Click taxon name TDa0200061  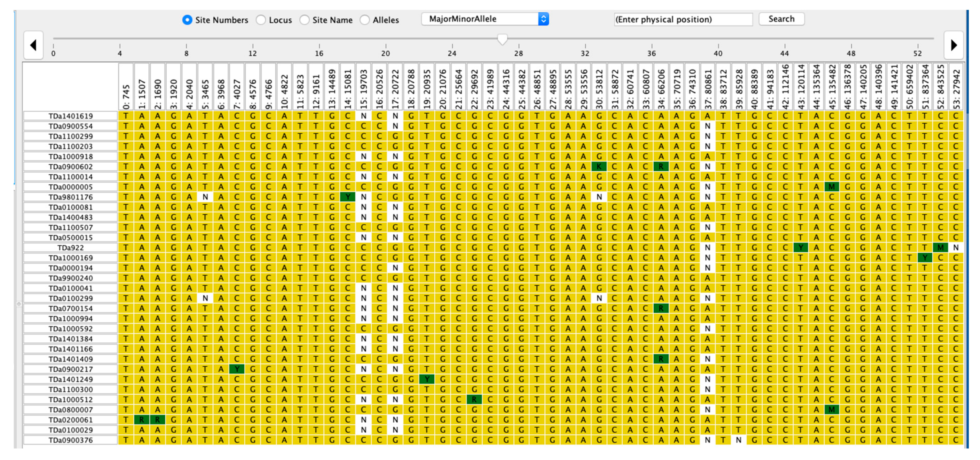click(x=70, y=420)
